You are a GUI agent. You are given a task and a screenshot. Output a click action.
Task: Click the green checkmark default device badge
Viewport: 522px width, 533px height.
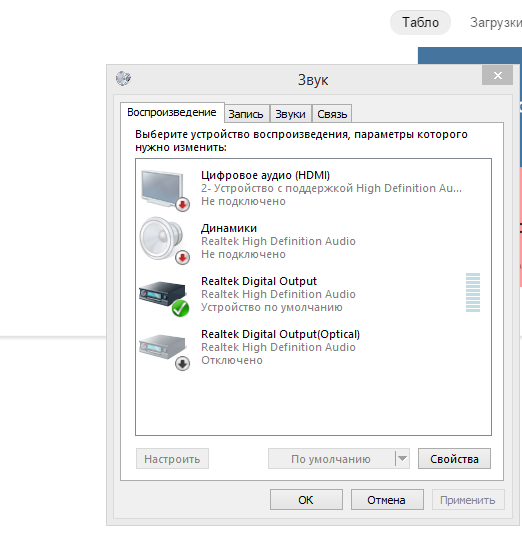point(180,308)
